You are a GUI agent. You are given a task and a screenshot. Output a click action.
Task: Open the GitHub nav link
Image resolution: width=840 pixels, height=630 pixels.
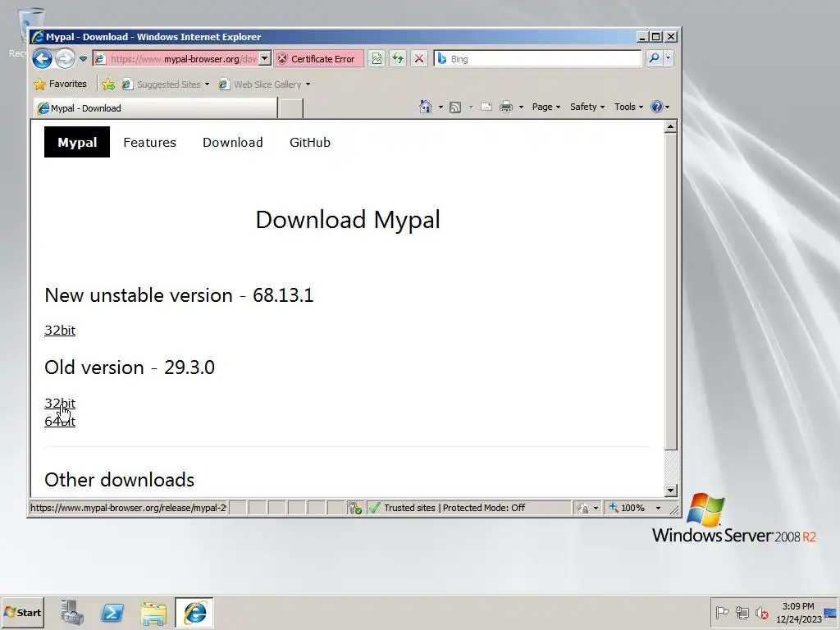click(x=309, y=143)
